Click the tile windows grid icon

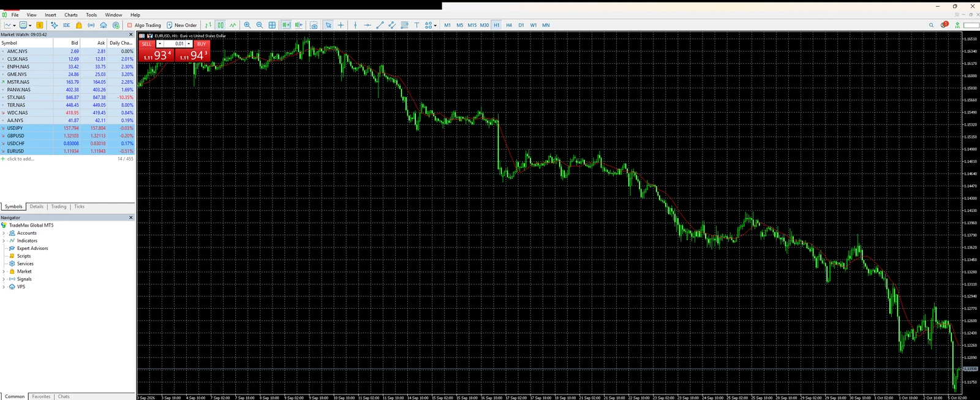[x=272, y=25]
